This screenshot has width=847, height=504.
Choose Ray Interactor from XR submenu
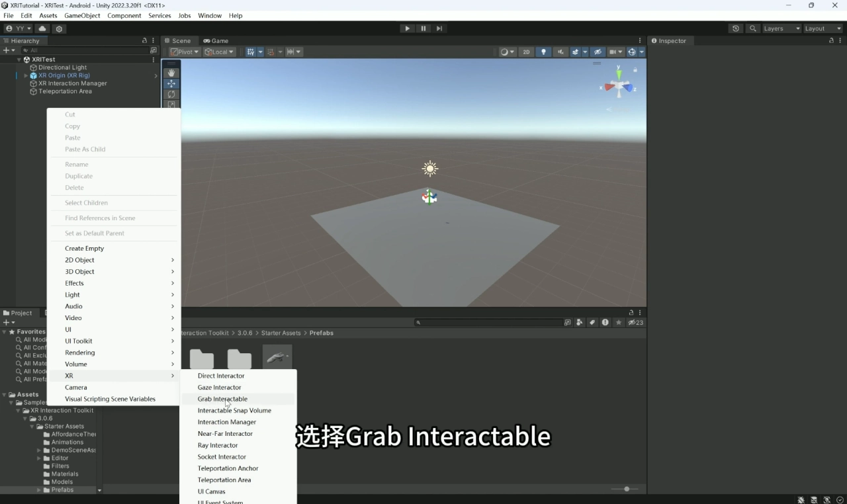[218, 445]
